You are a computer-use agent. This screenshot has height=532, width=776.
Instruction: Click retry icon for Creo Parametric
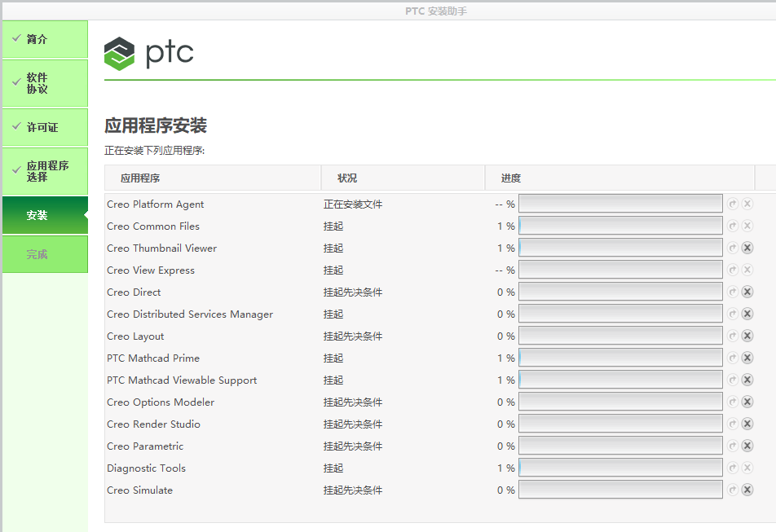coord(733,446)
